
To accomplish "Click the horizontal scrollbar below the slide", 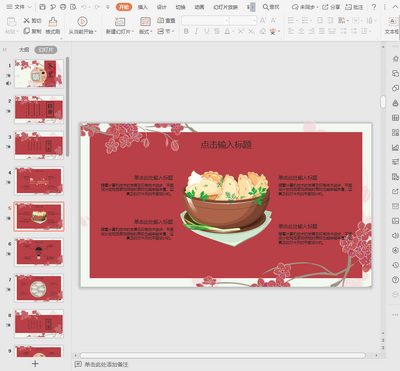I will [222, 355].
